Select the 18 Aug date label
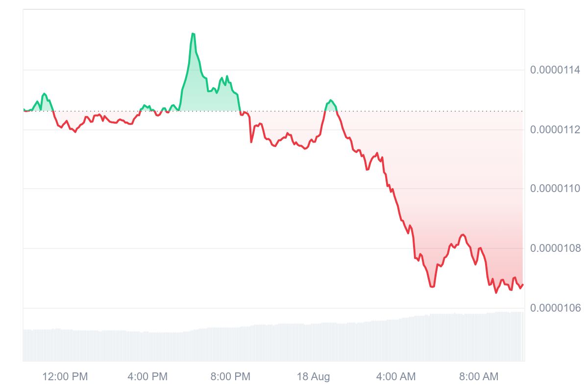The height and width of the screenshot is (392, 588). coord(313,377)
